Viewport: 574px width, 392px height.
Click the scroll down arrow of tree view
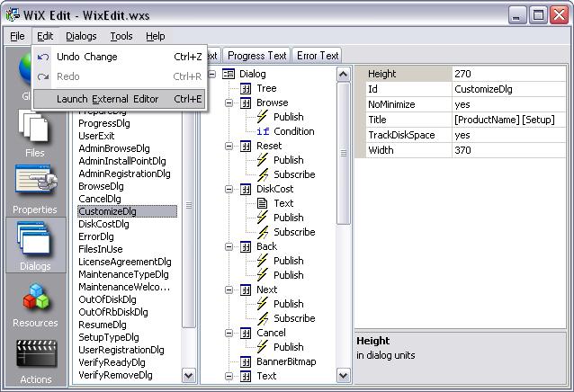coord(343,376)
